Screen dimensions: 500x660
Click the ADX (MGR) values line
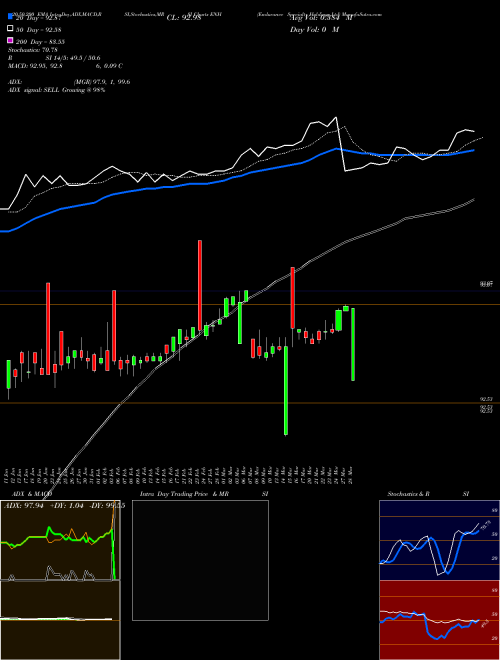coord(69,82)
